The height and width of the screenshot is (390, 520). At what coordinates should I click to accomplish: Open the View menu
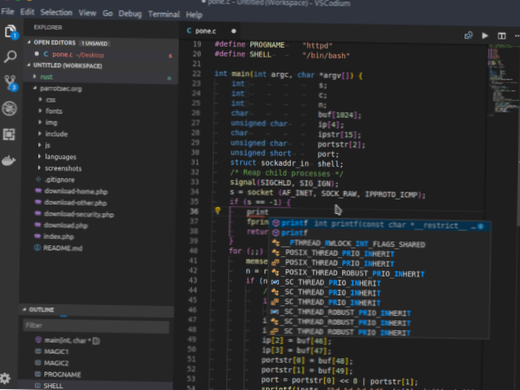(x=87, y=13)
